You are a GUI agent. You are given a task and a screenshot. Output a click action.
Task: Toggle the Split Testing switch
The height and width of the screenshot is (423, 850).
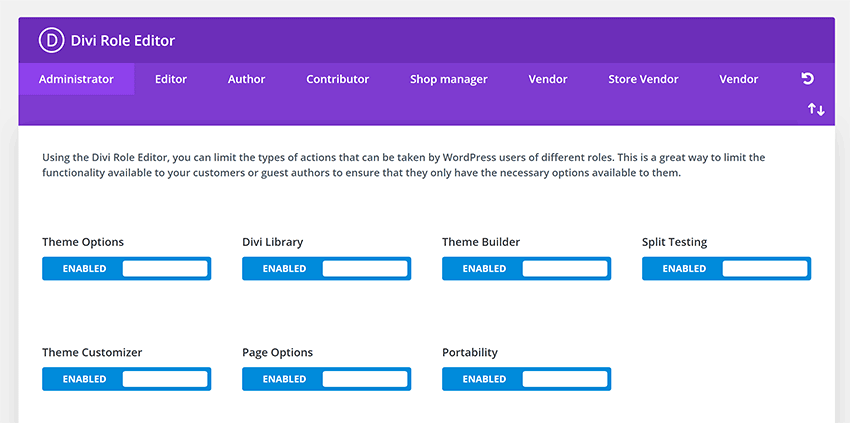click(726, 268)
